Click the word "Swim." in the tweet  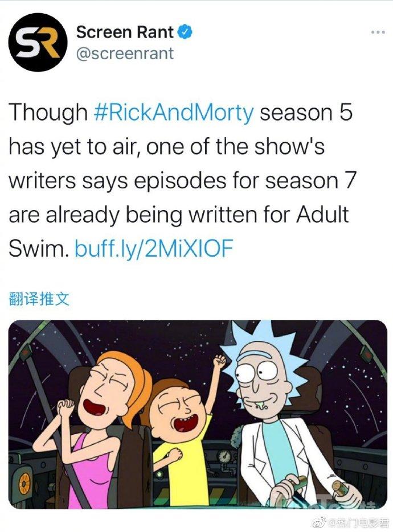[x=39, y=248]
